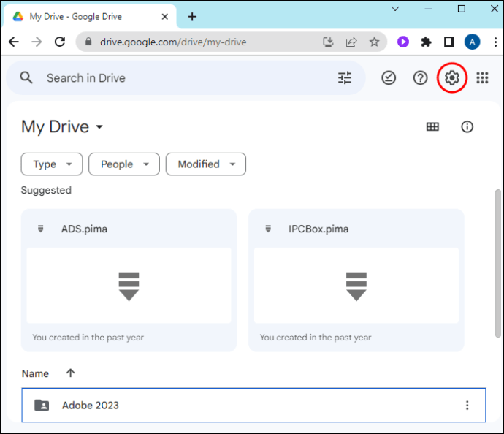Open the browser extensions puzzle menu
This screenshot has height=434, width=504.
[x=426, y=42]
